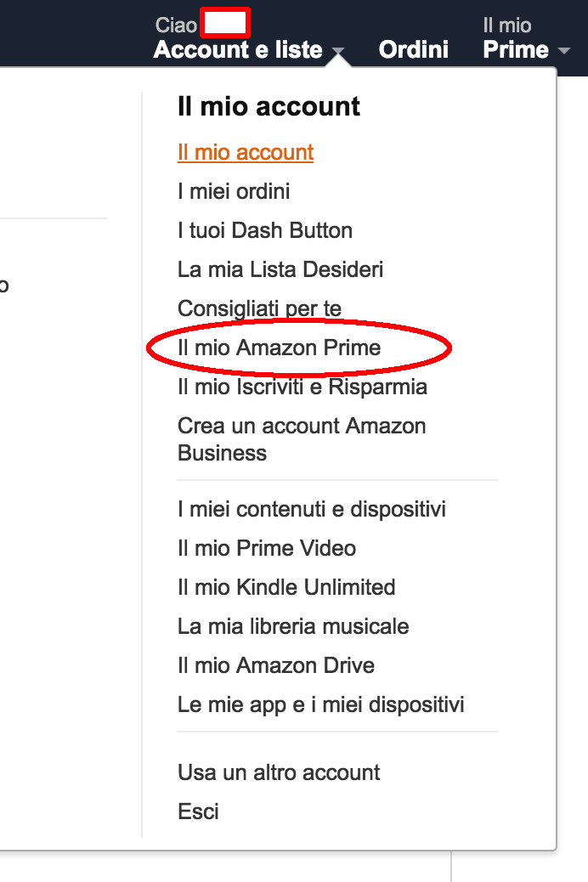
Task: Open I miei contenuti e dispositivi
Action: (x=311, y=509)
